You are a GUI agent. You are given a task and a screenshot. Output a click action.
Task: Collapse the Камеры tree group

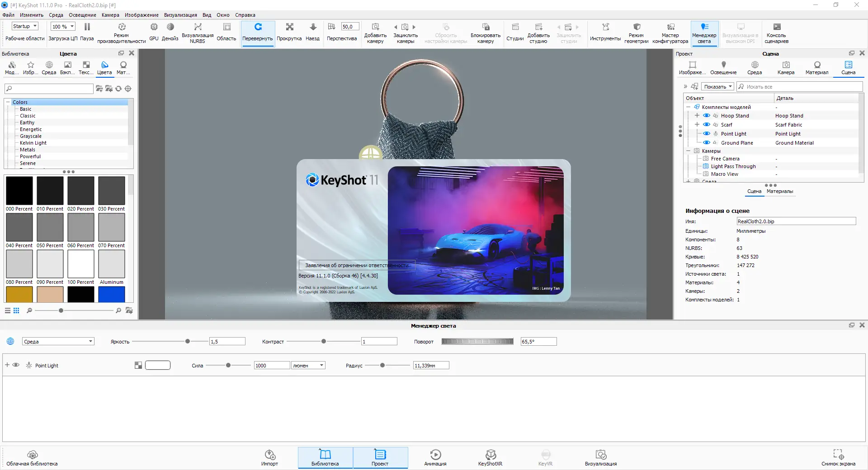click(x=689, y=151)
